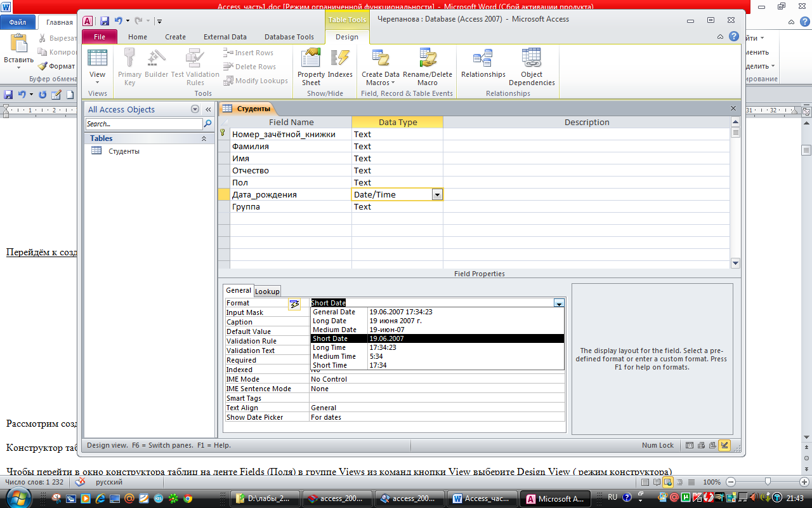The image size is (812, 508).
Task: Adjust the Word zoom slider
Action: [768, 482]
